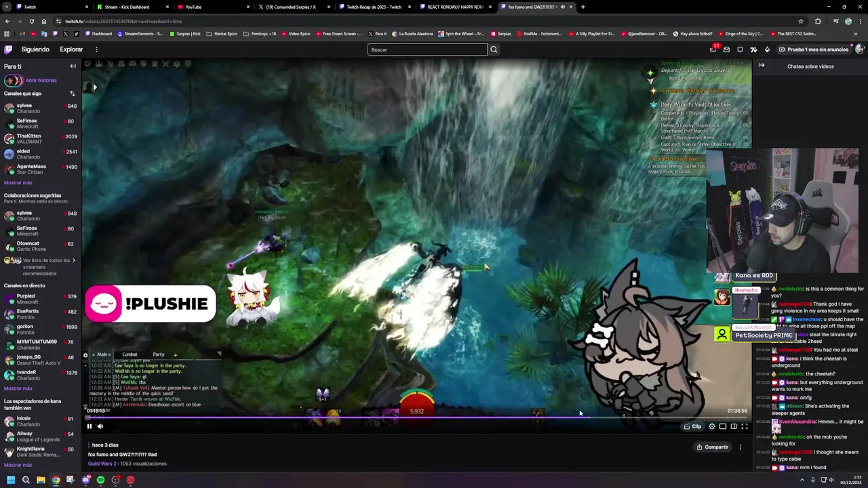Open the Guild Wars 2 category link
Screen dimensions: 868x488
coord(102,464)
